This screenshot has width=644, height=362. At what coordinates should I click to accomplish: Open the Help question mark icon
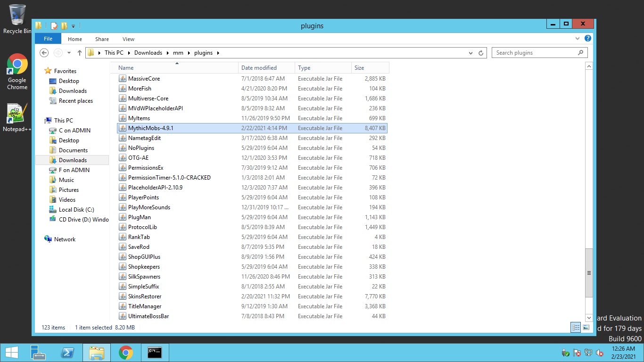point(587,39)
